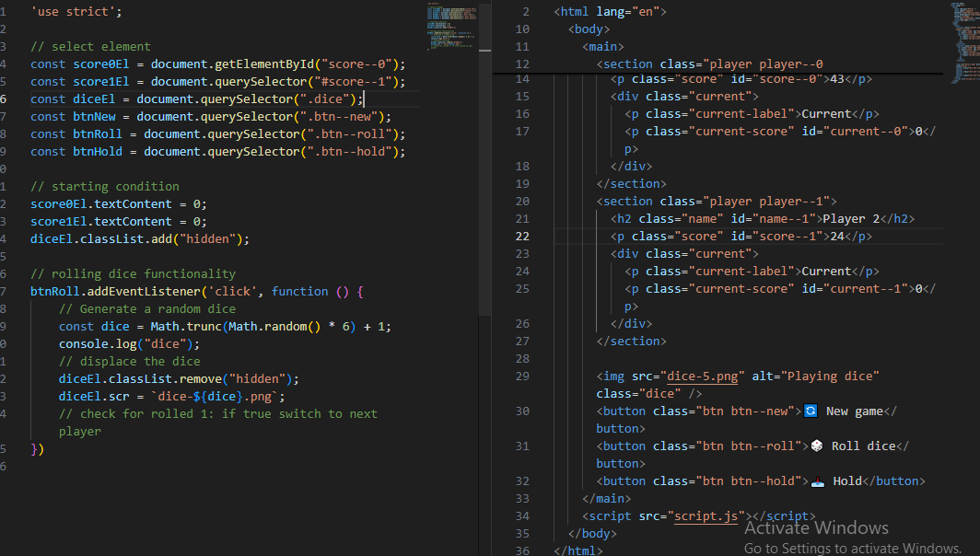Viewport: 980px width, 556px height.
Task: Click the HTML editor minimap
Action: pyautogui.click(x=965, y=42)
